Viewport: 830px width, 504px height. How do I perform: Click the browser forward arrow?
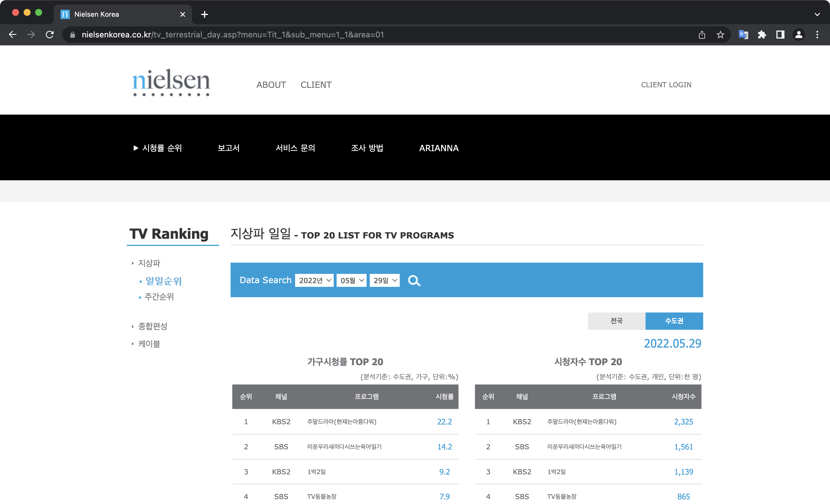31,35
